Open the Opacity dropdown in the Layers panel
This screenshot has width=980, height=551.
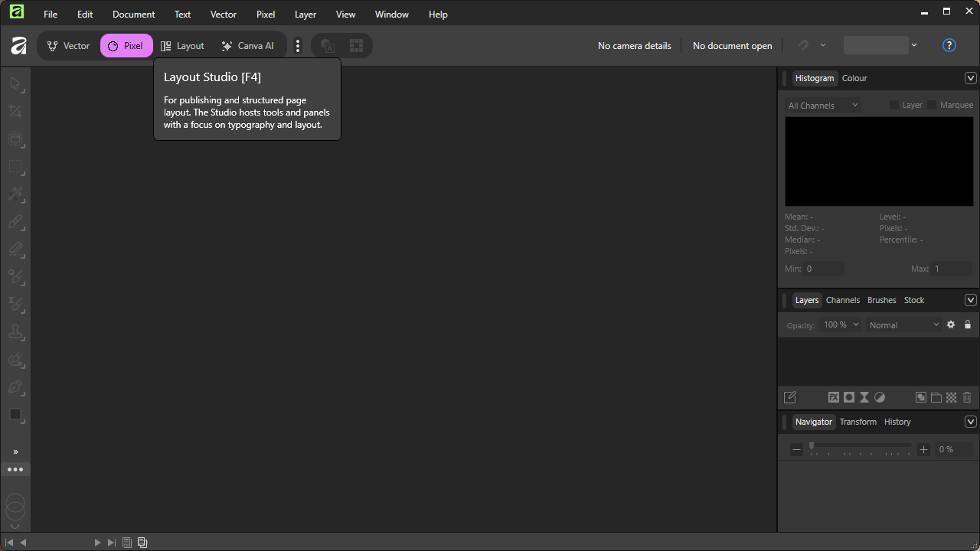pos(840,324)
